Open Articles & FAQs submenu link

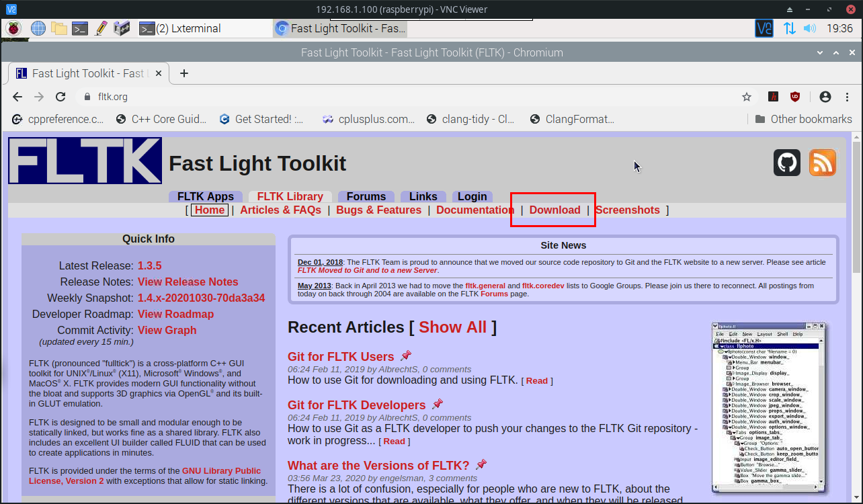click(280, 210)
